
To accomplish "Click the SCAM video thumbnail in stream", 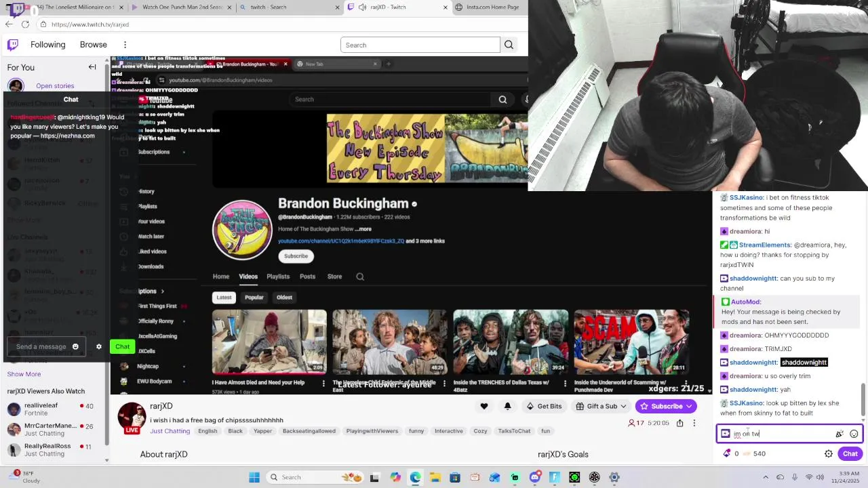I will (631, 342).
